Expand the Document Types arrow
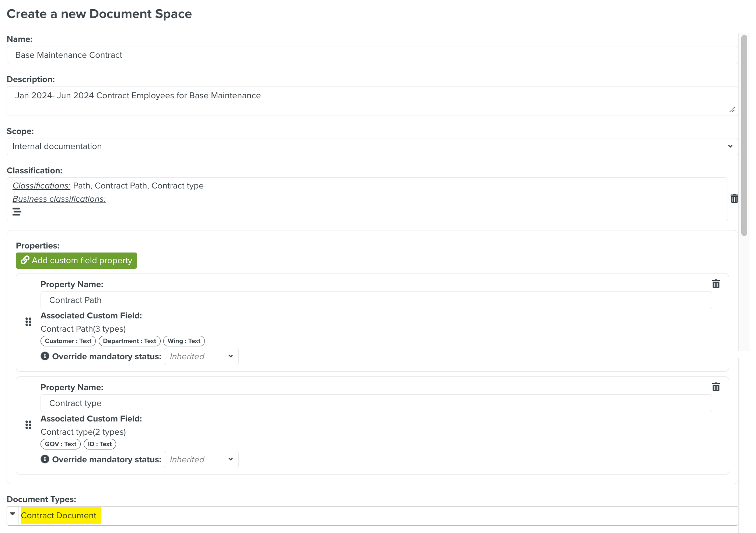The image size is (756, 533). click(13, 515)
